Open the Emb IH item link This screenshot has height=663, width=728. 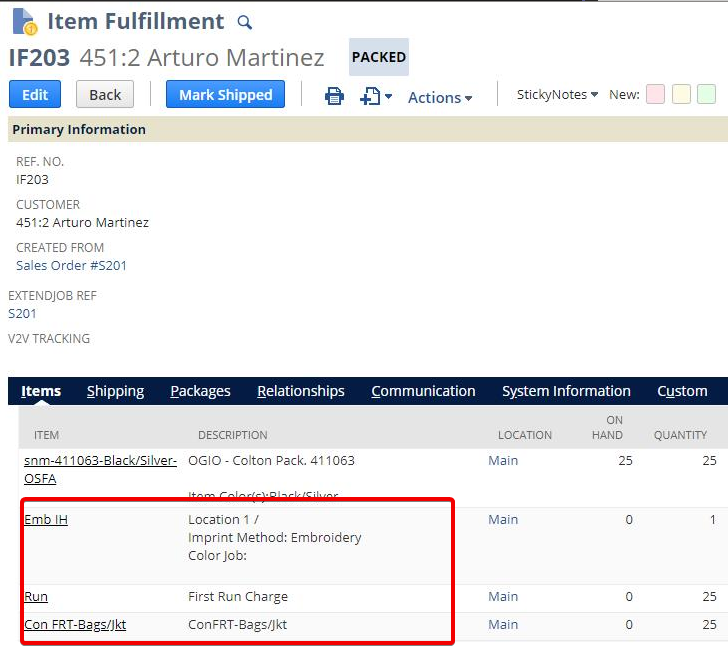tap(46, 520)
